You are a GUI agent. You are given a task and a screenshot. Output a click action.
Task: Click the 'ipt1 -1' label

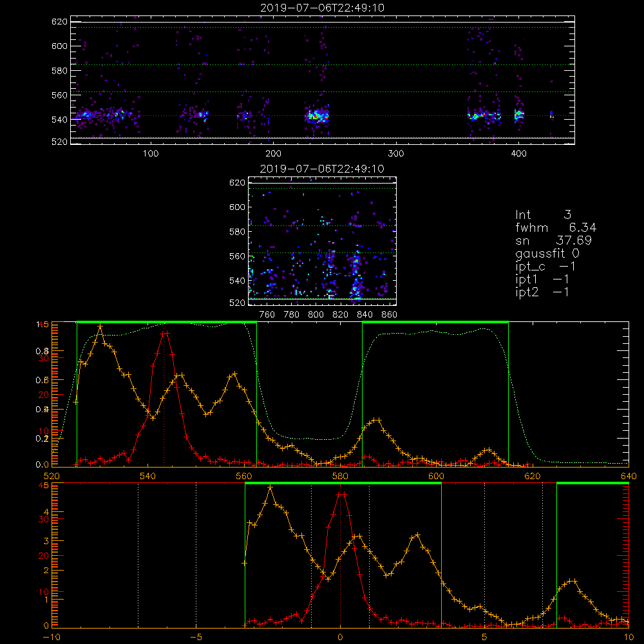[x=542, y=279]
